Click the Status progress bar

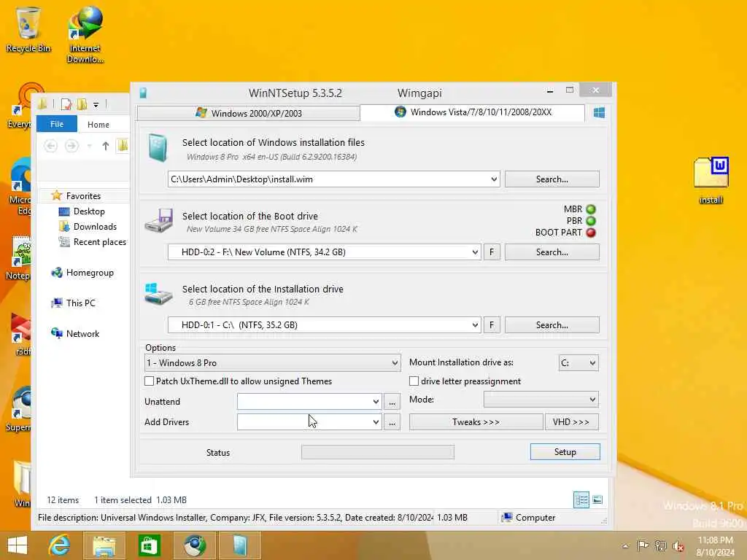[x=378, y=452]
